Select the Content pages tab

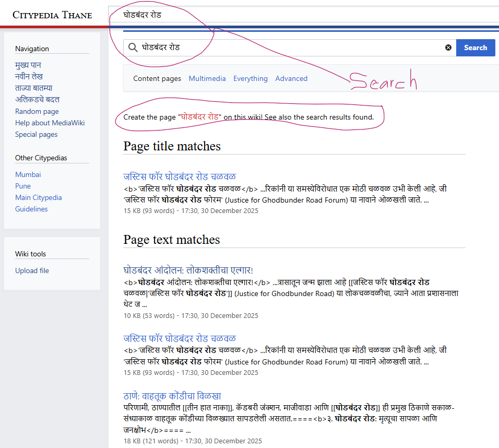[157, 78]
